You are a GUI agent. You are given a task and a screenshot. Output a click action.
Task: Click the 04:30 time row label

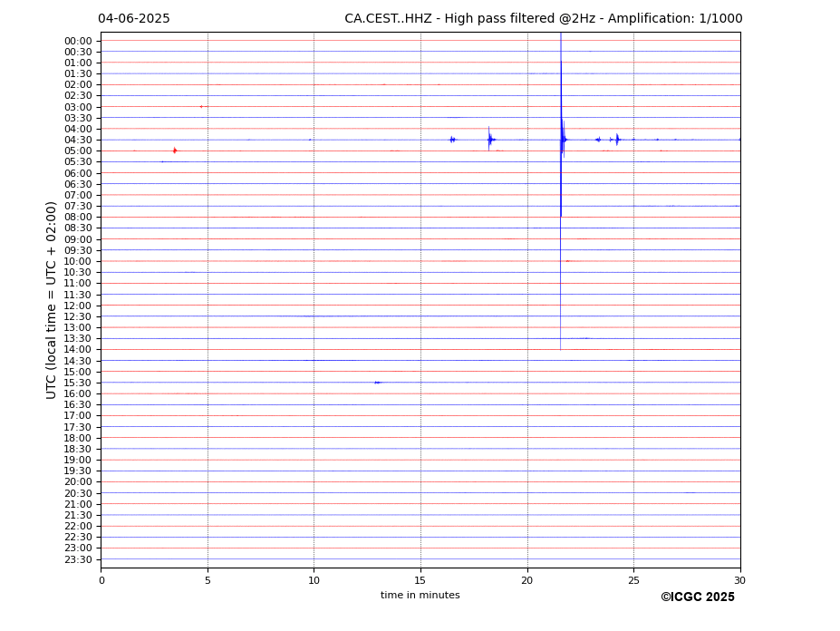tap(78, 140)
